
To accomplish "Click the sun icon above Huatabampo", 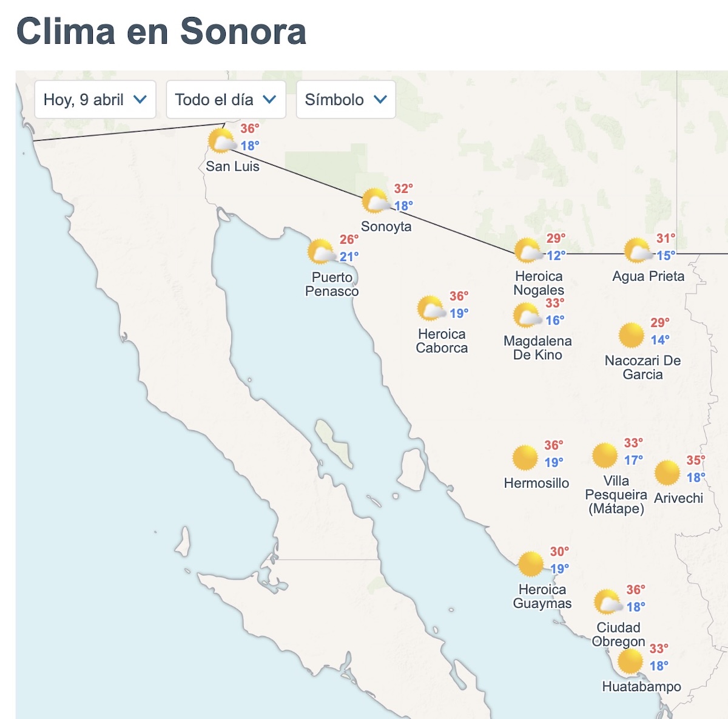I will 631,661.
